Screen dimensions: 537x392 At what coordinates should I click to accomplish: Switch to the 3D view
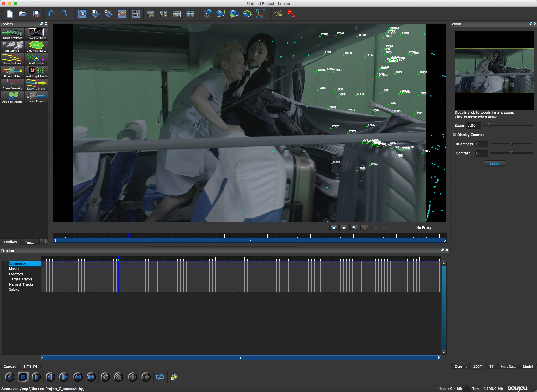[x=95, y=14]
